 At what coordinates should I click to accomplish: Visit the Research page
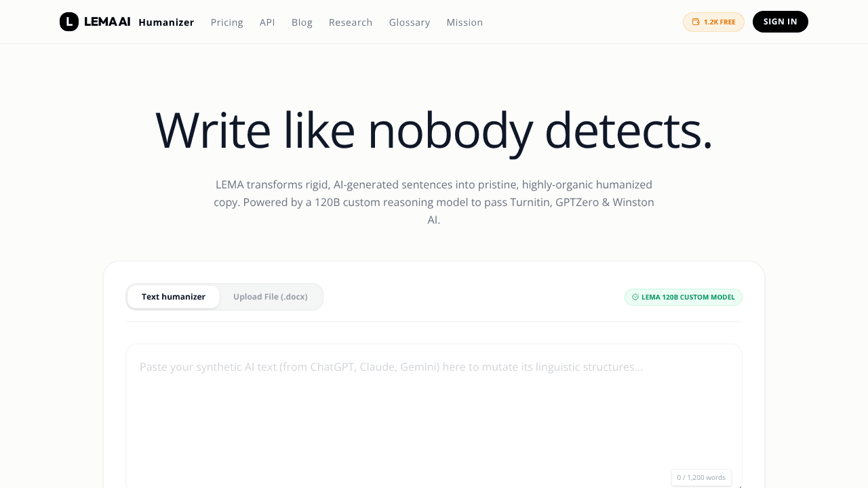[351, 22]
